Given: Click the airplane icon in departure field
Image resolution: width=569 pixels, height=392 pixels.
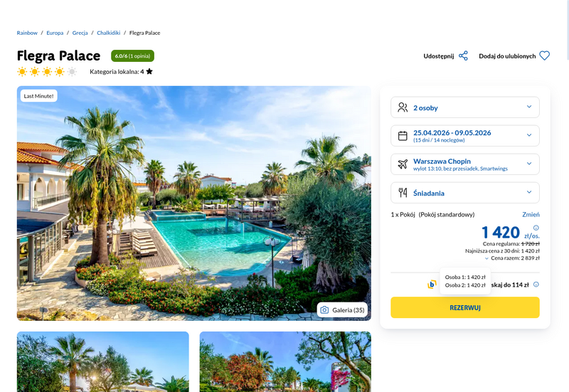Looking at the screenshot, I should tap(403, 164).
